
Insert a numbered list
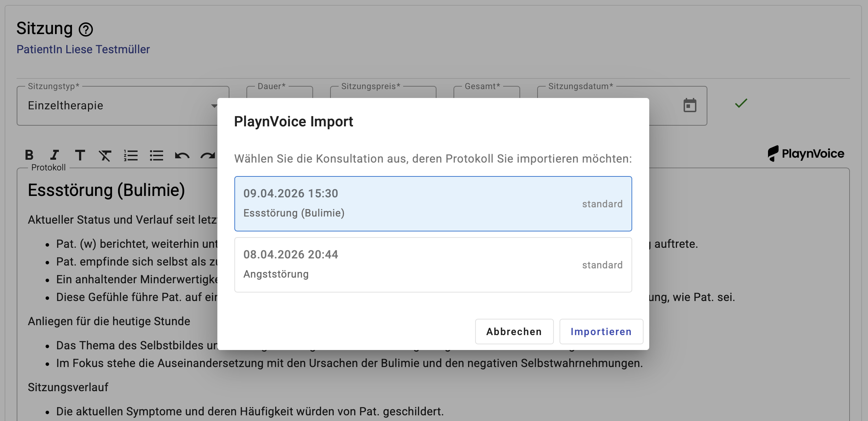click(x=131, y=155)
